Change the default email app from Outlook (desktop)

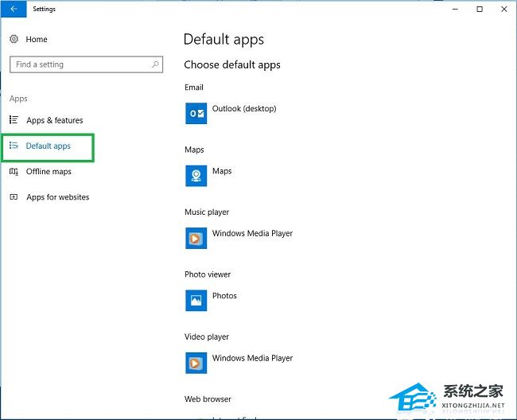[x=243, y=109]
